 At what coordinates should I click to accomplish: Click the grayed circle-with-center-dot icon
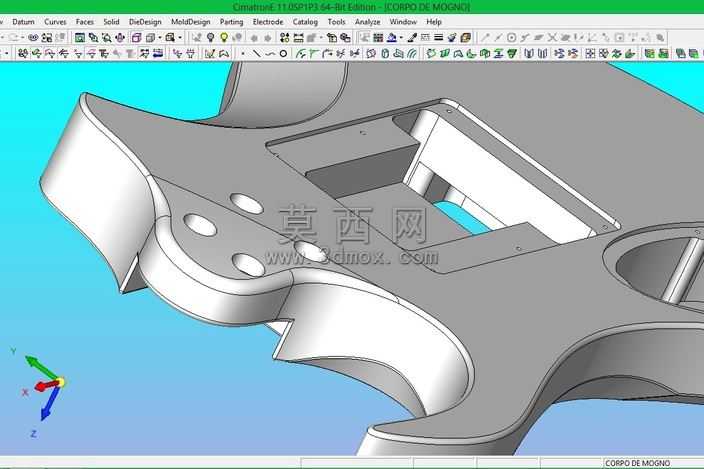[511, 38]
